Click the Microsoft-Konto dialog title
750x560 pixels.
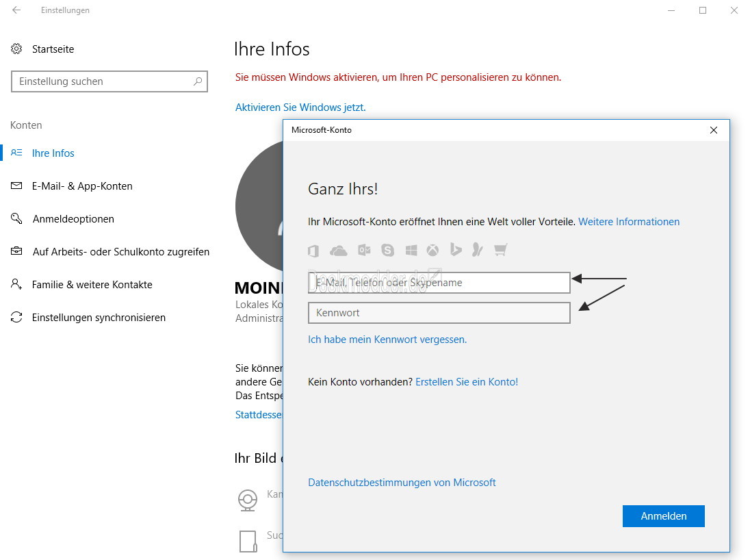(x=322, y=130)
